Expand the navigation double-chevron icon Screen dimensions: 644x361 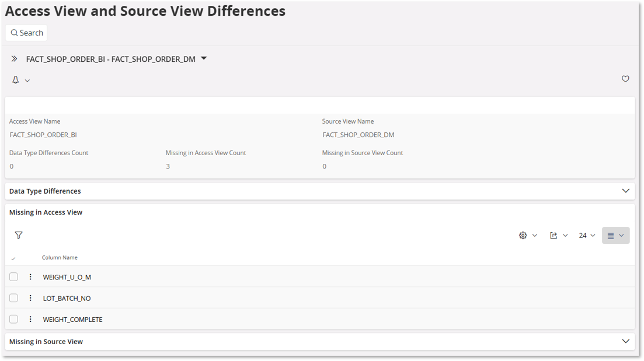15,59
